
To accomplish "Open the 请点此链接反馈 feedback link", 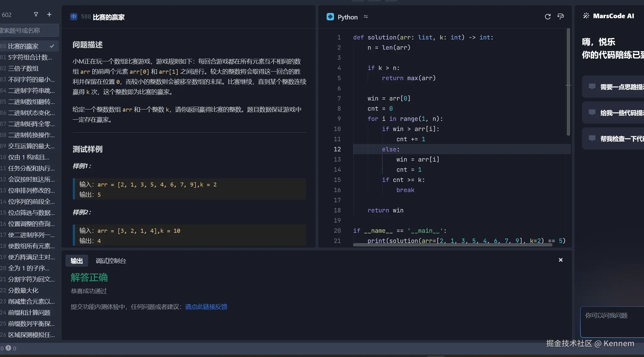I will pyautogui.click(x=206, y=307).
